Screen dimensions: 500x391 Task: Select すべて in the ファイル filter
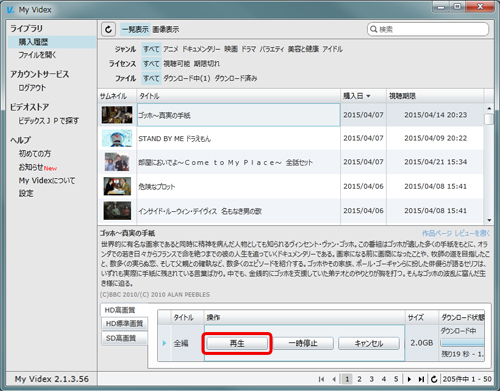151,78
